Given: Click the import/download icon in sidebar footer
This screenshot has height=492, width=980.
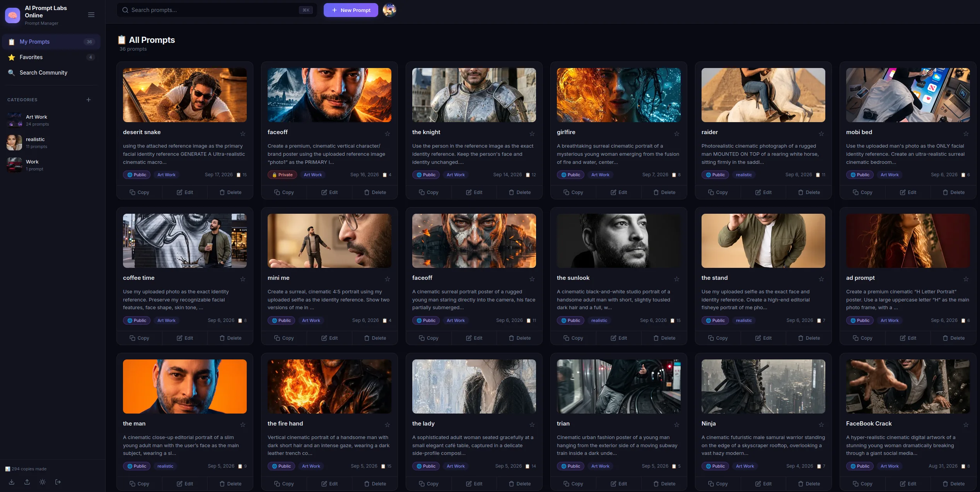Looking at the screenshot, I should click(12, 482).
